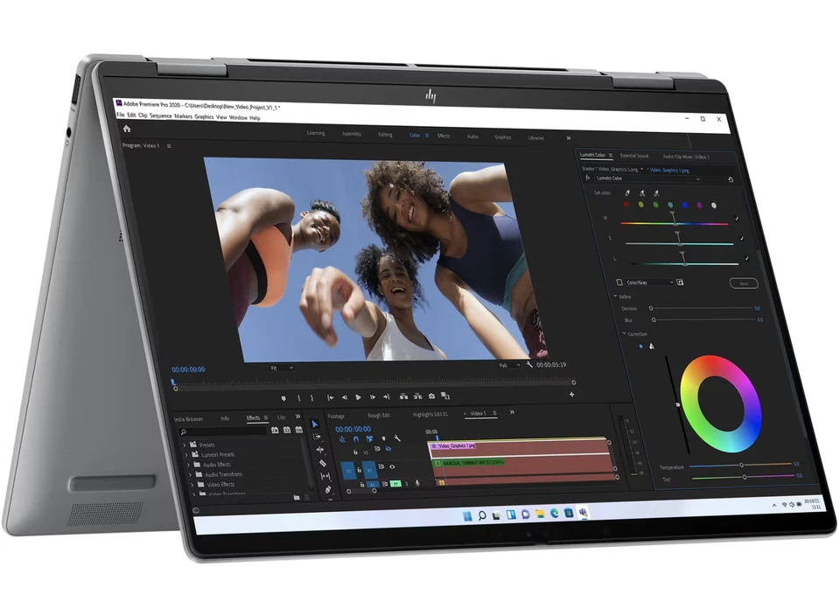Toggle V1 track eye visibility
This screenshot has height=616, width=840.
(x=393, y=466)
